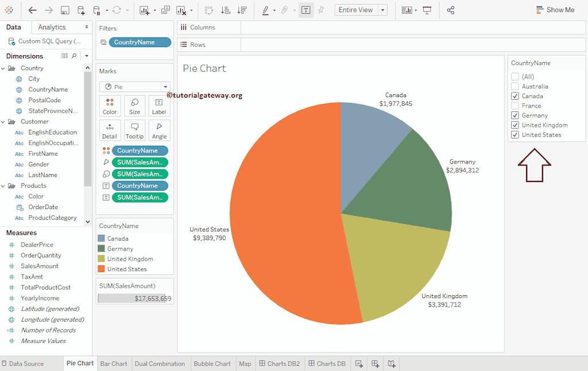The image size is (588, 371).
Task: Open the Tooltip mark card
Action: (x=134, y=130)
